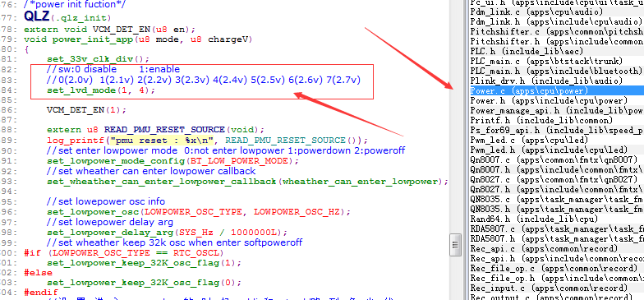The image size is (644, 300).
Task: Click the vertical scrollbar thumb of code editor
Action: 455,245
